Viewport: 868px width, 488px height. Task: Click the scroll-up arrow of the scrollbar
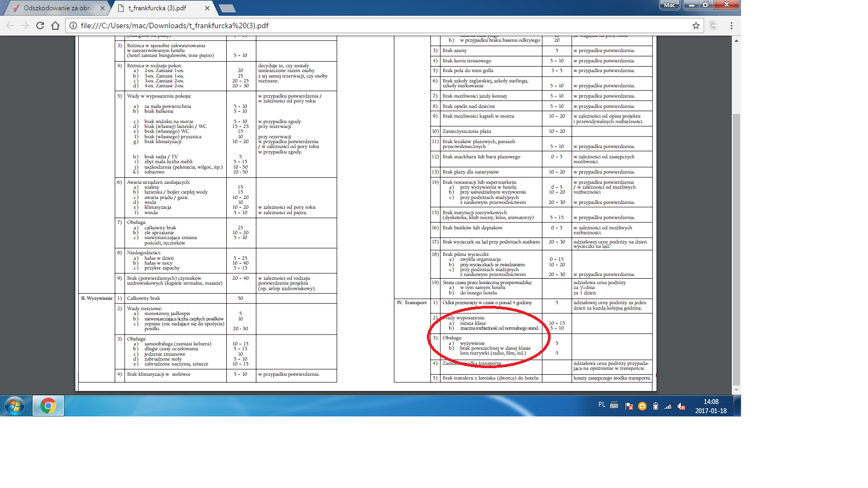(736, 41)
